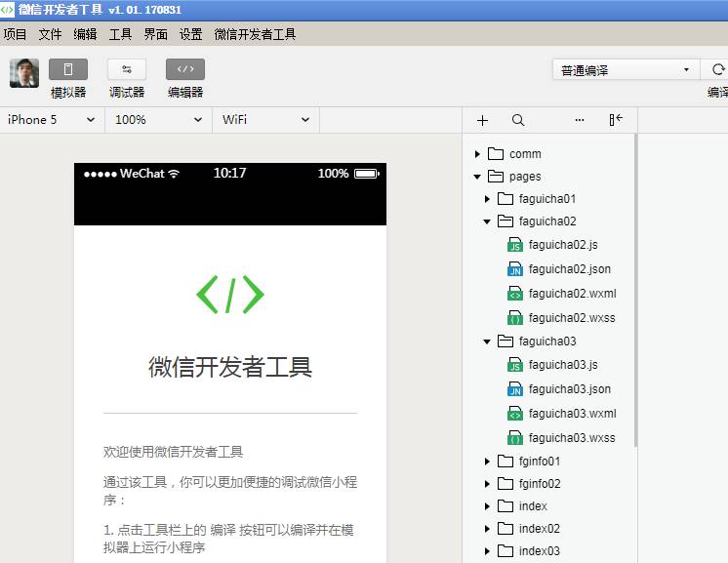728x563 pixels.
Task: Expand the comm folder arrow
Action: (x=477, y=153)
